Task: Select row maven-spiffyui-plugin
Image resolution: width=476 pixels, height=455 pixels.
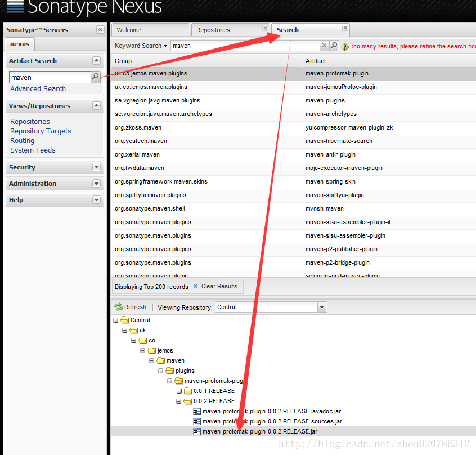Action: pyautogui.click(x=293, y=195)
